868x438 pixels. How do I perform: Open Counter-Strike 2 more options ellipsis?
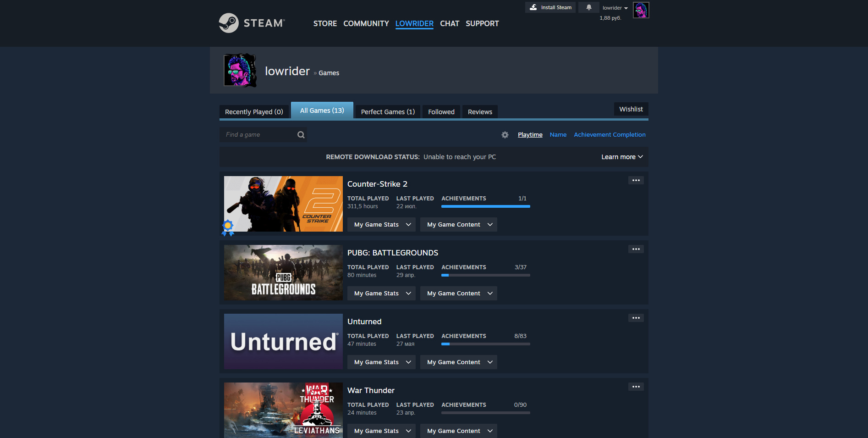pos(636,180)
